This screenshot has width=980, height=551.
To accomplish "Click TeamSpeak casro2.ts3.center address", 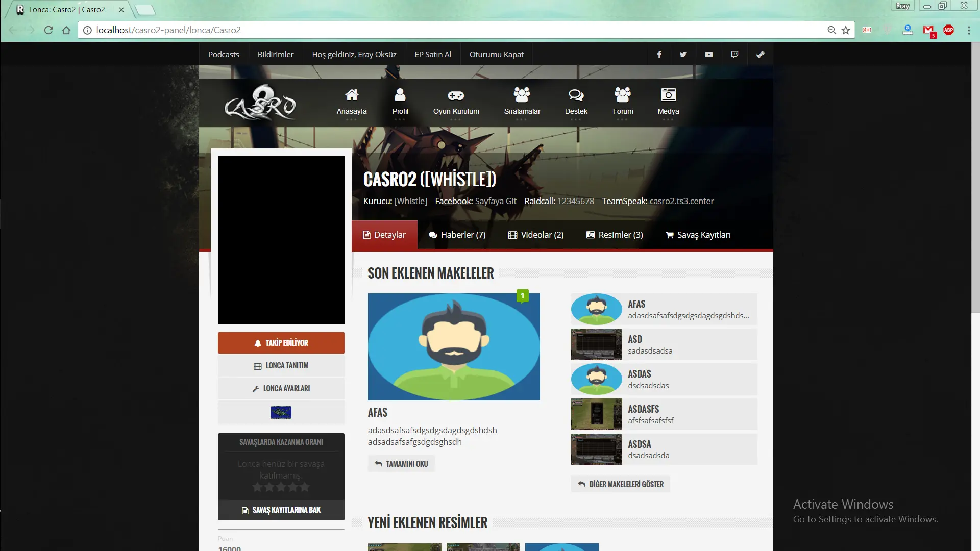I will pos(681,201).
